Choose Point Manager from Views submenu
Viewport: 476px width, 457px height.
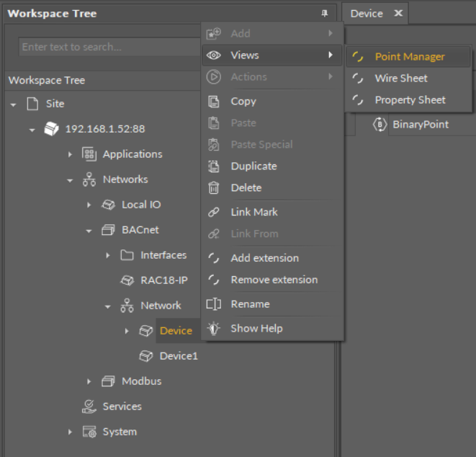(x=409, y=57)
